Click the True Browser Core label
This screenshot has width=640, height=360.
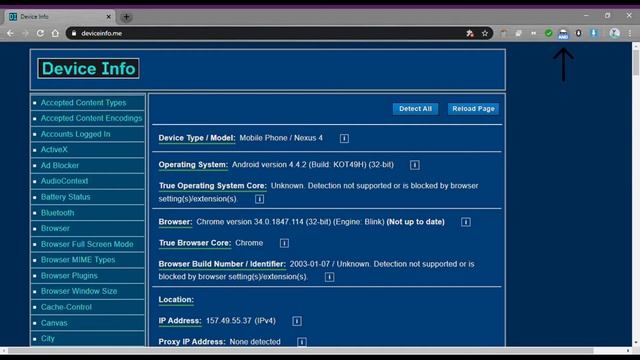click(195, 243)
